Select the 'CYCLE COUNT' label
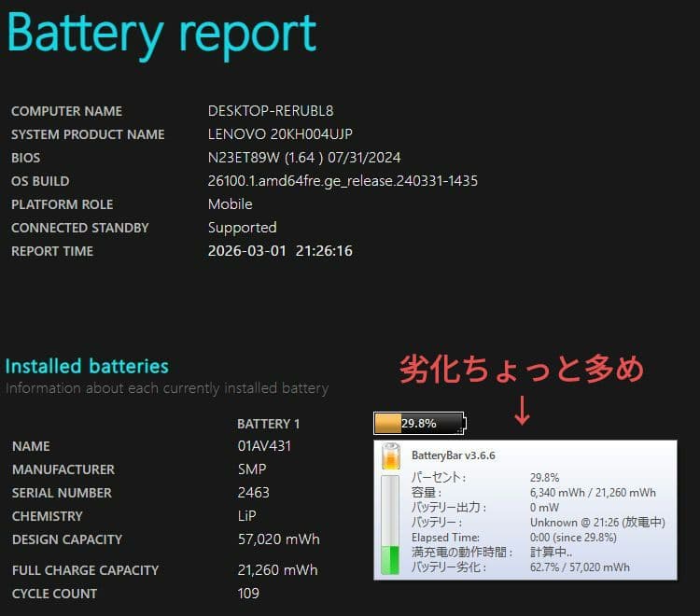This screenshot has height=616, width=700. [54, 594]
